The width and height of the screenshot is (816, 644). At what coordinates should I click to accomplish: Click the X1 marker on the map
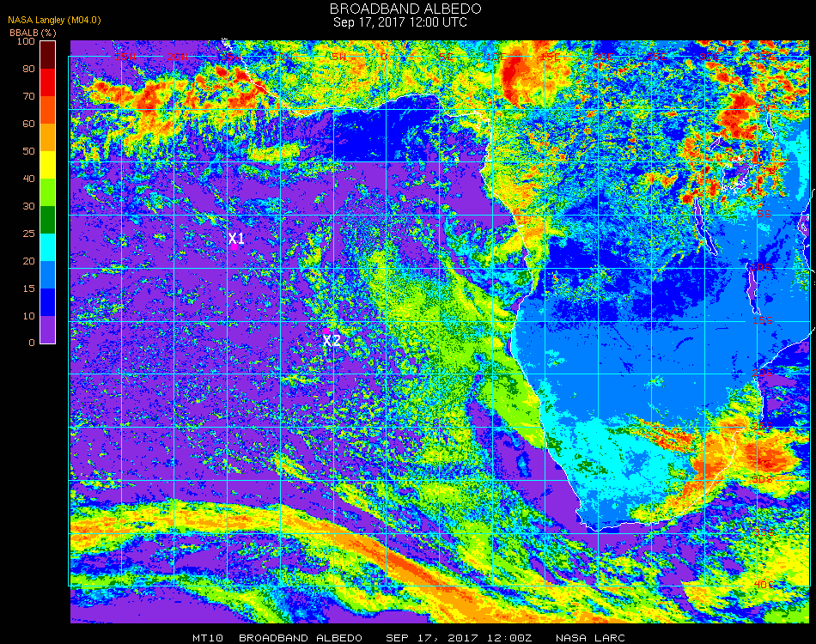(x=236, y=239)
